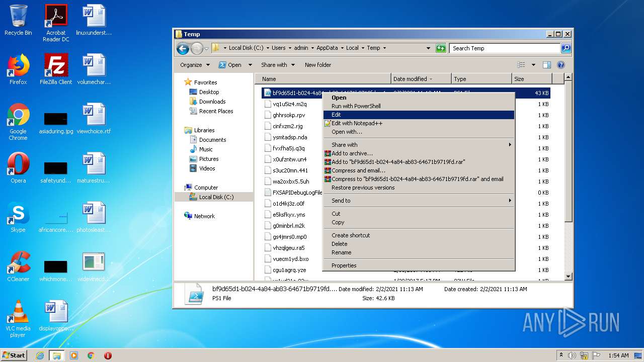The height and width of the screenshot is (362, 644).
Task: Open the Skype desktop shortcut
Action: click(18, 217)
